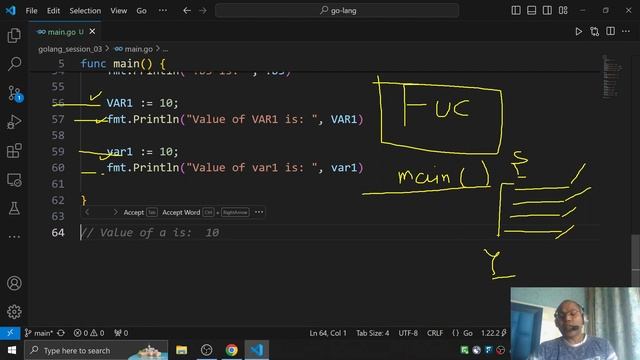Open Source Control view with badge
Image resolution: width=640 pixels, height=360 pixels.
[x=15, y=93]
